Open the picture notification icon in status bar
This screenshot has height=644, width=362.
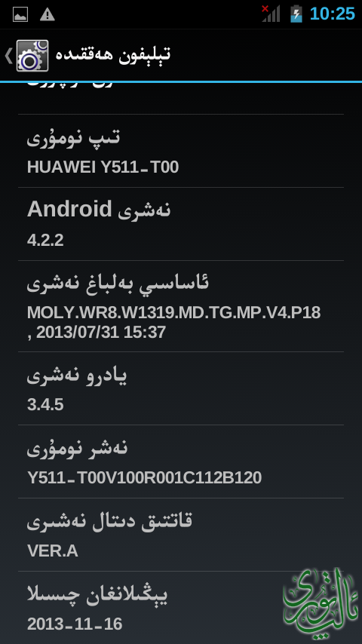pyautogui.click(x=20, y=15)
